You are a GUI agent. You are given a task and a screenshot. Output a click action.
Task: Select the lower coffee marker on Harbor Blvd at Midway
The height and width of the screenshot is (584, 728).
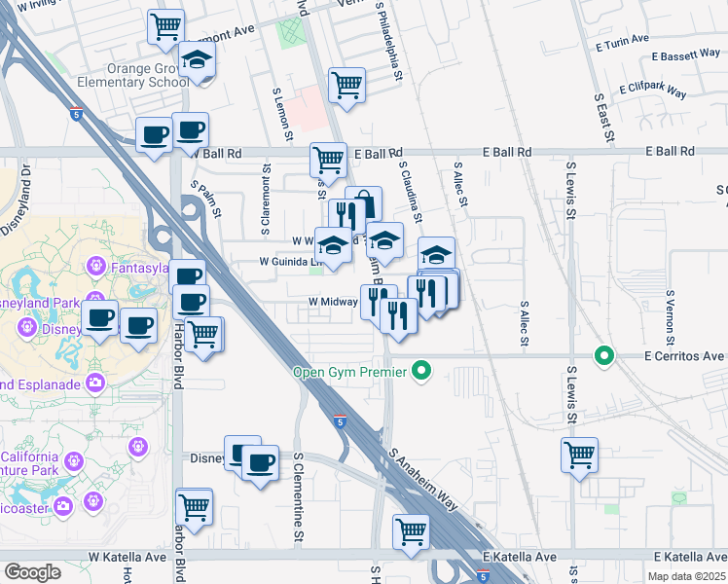pyautogui.click(x=192, y=304)
